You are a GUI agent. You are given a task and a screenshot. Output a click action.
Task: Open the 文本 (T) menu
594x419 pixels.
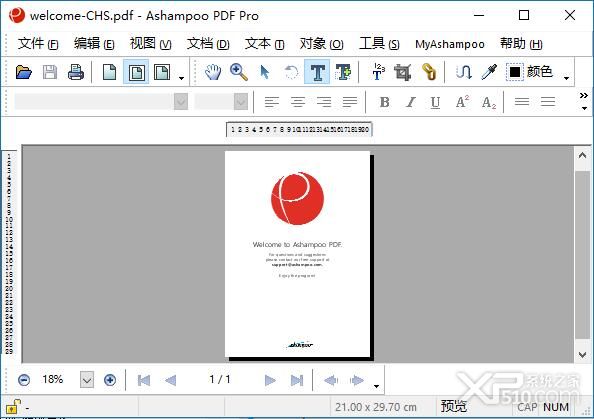tap(264, 44)
